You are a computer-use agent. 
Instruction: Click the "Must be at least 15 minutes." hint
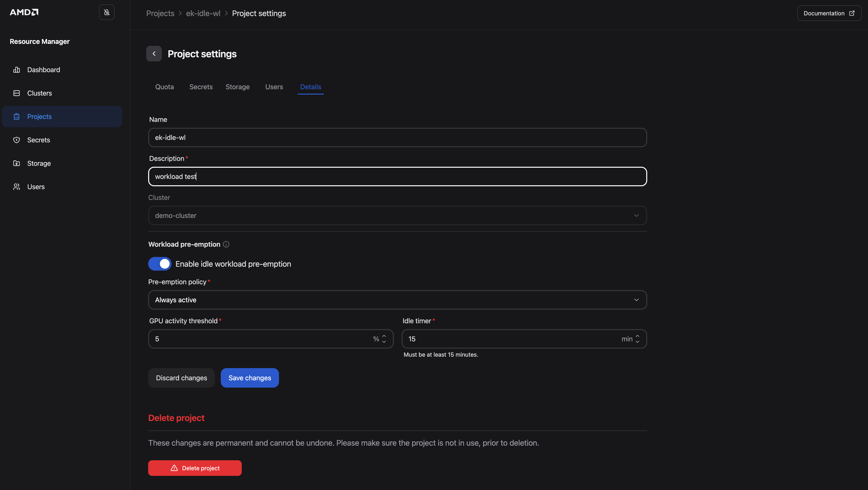click(441, 354)
